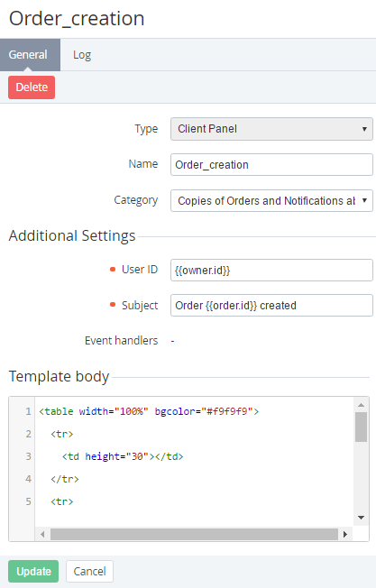Screen dimensions: 376x588
Task: Click the code editor scroll up arrow
Action: pyautogui.click(x=361, y=405)
